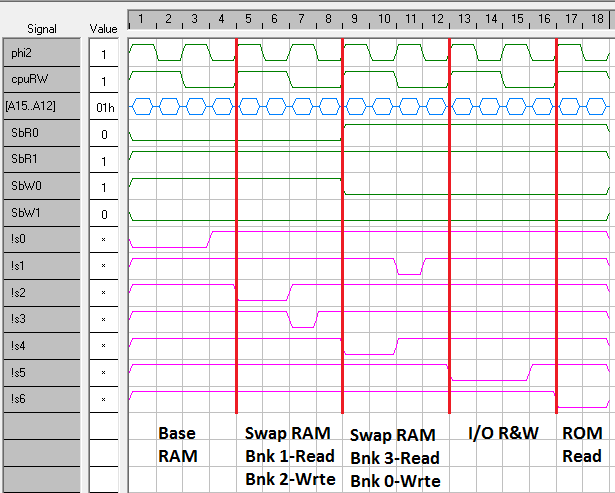Click the 01h value cell
Viewport: 615px width, 493px height.
point(104,107)
